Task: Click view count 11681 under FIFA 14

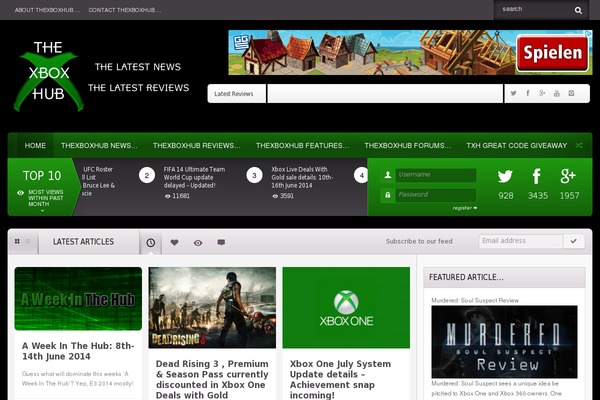Action: [x=177, y=196]
